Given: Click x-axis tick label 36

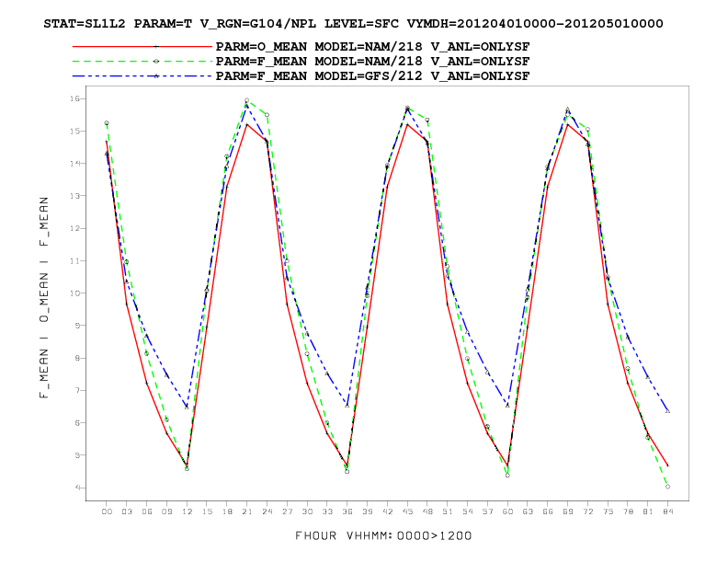Looking at the screenshot, I should click(x=347, y=511).
